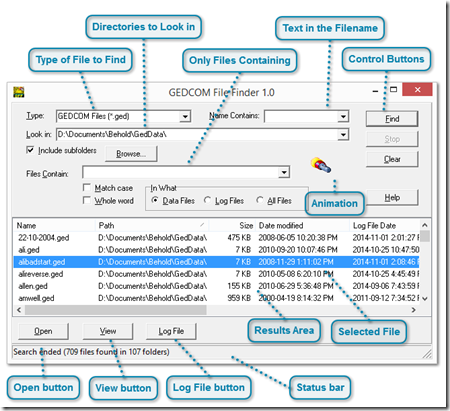Click the GEDCOM File Finder app icon
The width and height of the screenshot is (450, 411).
19,92
